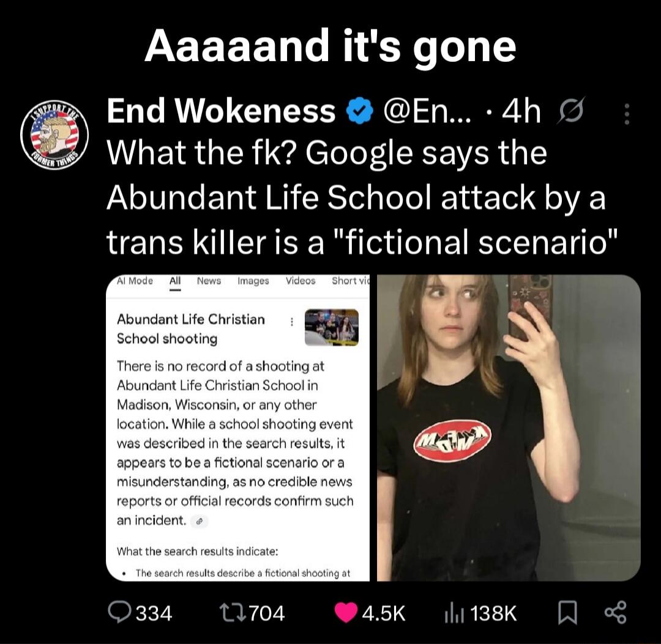This screenshot has height=644, width=661.
Task: Open the three-dot tweet options menu
Action: [627, 114]
